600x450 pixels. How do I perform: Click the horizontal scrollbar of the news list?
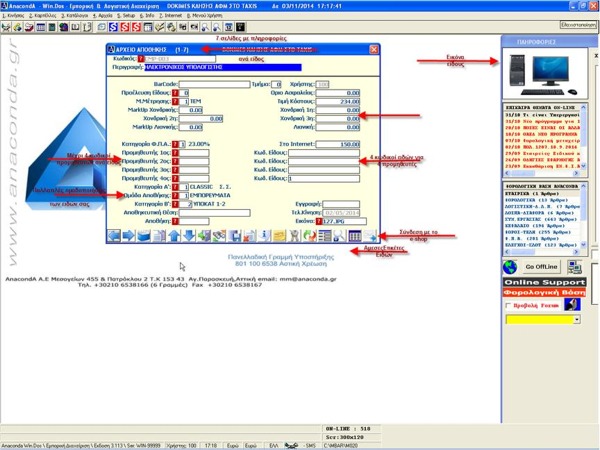[x=541, y=173]
